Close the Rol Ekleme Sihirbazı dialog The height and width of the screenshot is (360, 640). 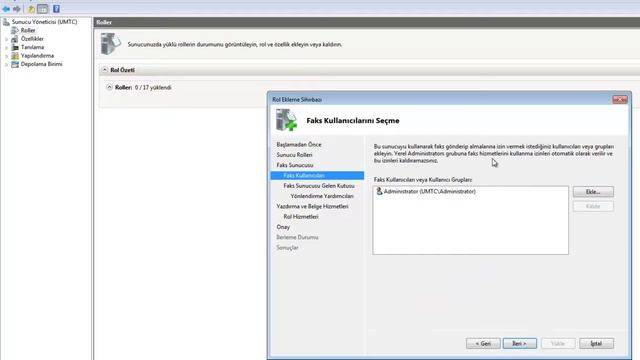[x=620, y=99]
